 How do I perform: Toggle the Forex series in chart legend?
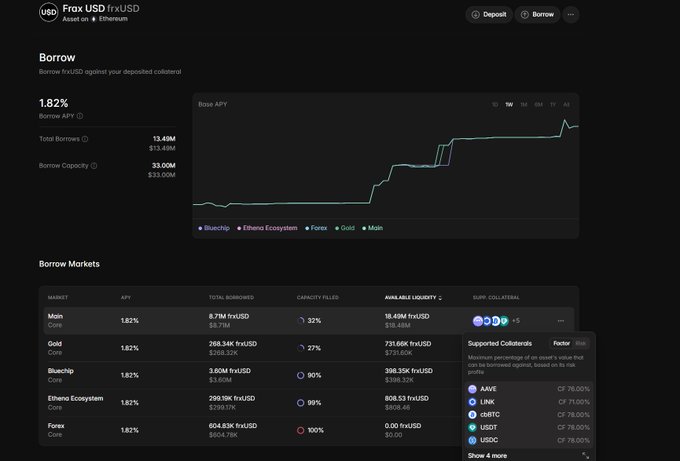[316, 228]
